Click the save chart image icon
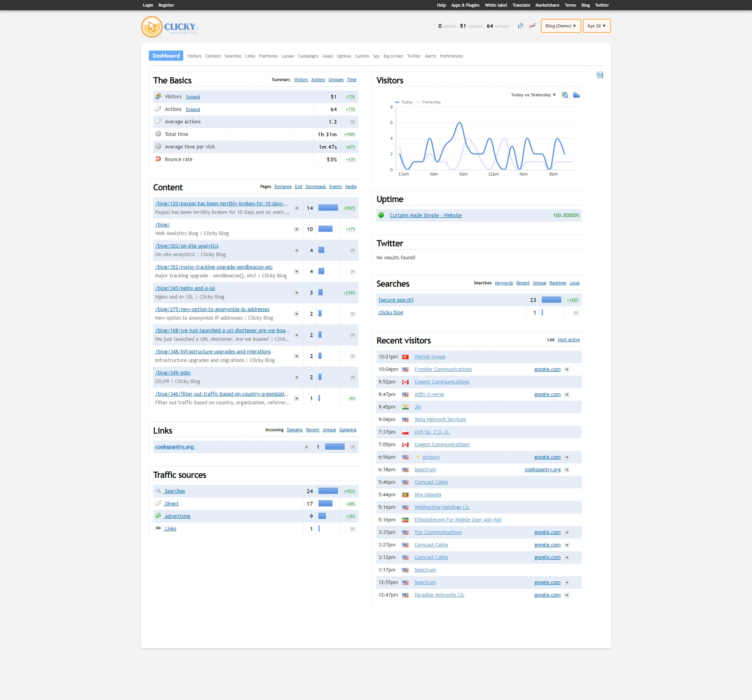This screenshot has width=752, height=700. tap(564, 95)
